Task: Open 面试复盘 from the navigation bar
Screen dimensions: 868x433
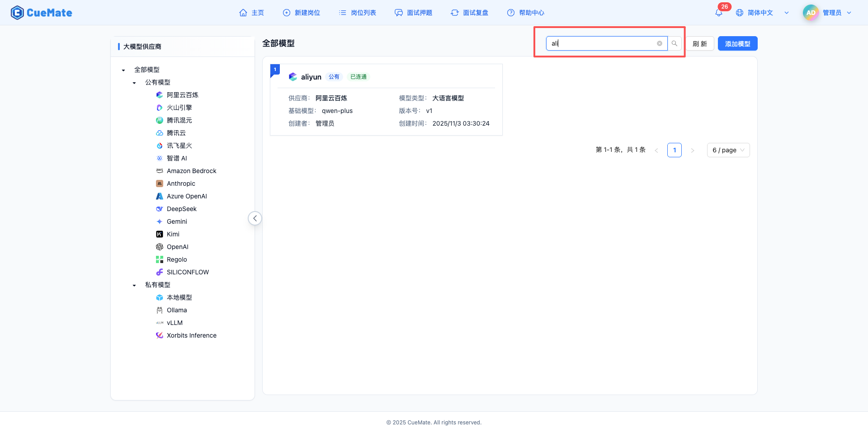Action: click(x=469, y=13)
